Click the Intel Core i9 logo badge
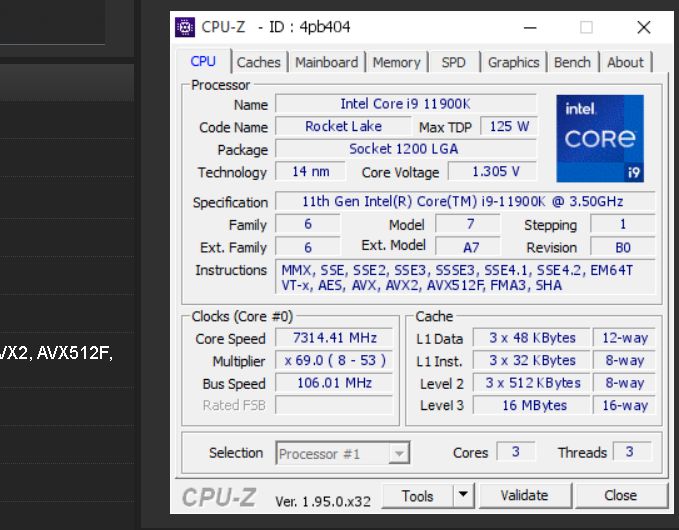The width and height of the screenshot is (679, 530). pyautogui.click(x=600, y=138)
